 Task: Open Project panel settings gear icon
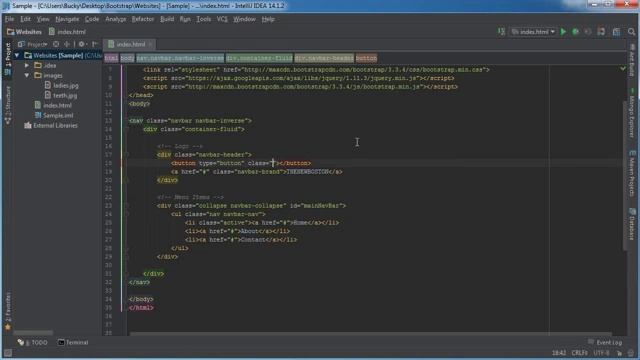click(x=82, y=44)
